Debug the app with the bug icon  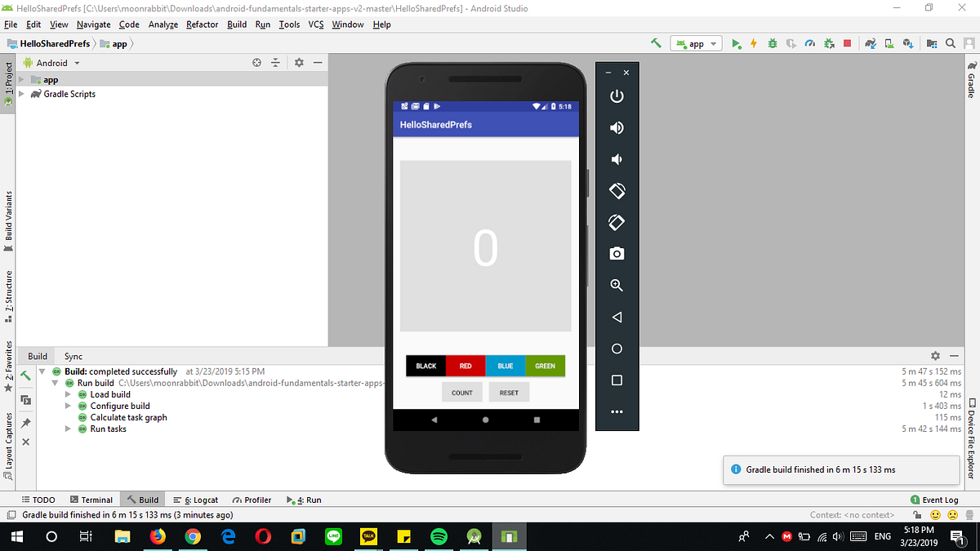[772, 43]
